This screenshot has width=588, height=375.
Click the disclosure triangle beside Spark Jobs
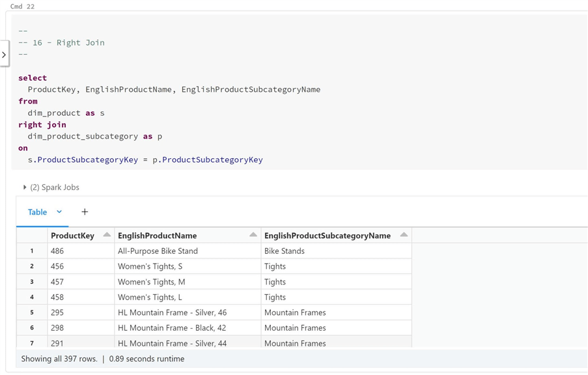click(23, 187)
